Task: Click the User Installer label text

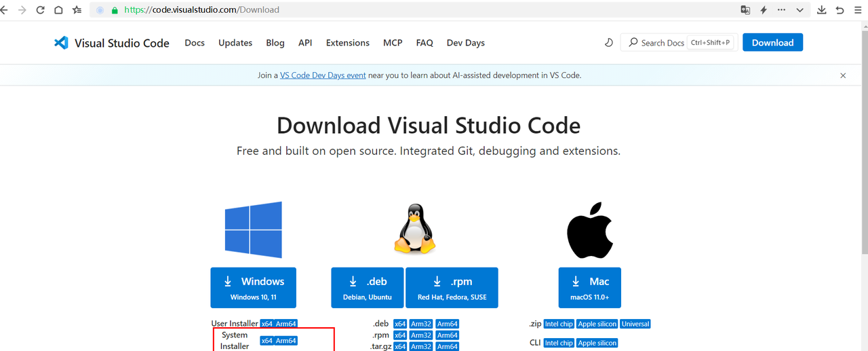Action: (235, 324)
